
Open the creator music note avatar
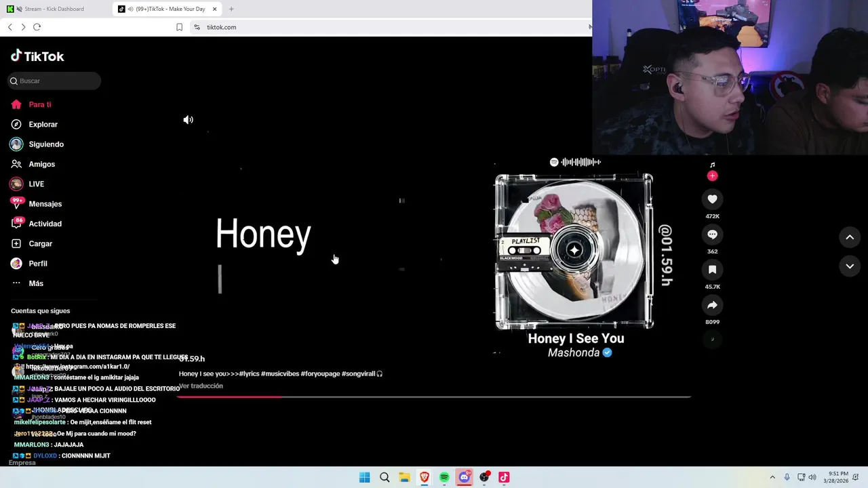coord(712,165)
